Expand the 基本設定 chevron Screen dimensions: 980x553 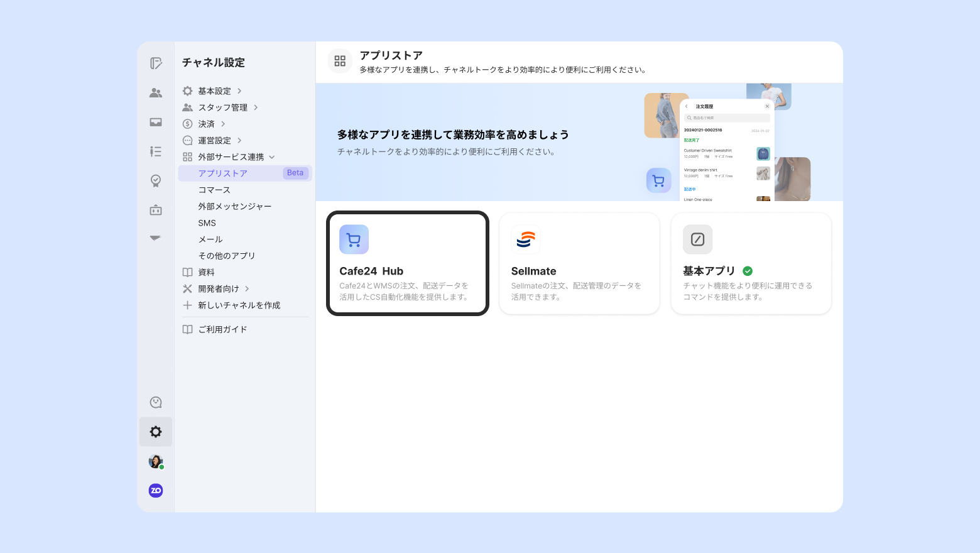click(x=239, y=91)
